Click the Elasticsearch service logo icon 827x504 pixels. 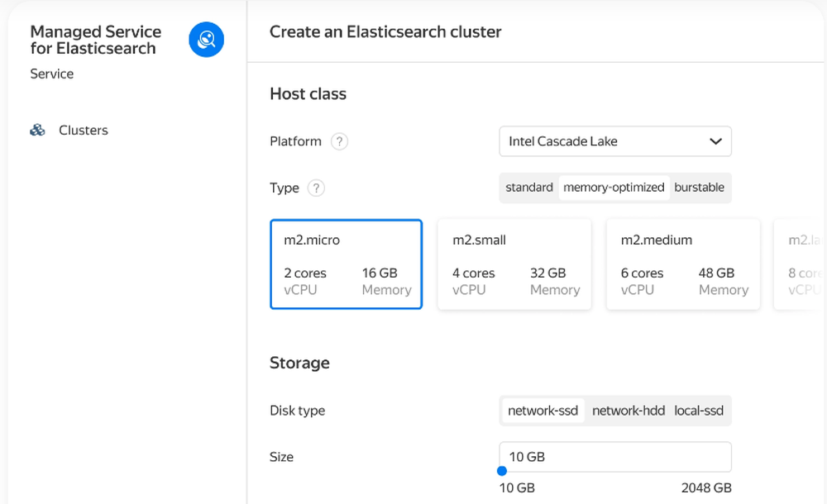tap(206, 40)
